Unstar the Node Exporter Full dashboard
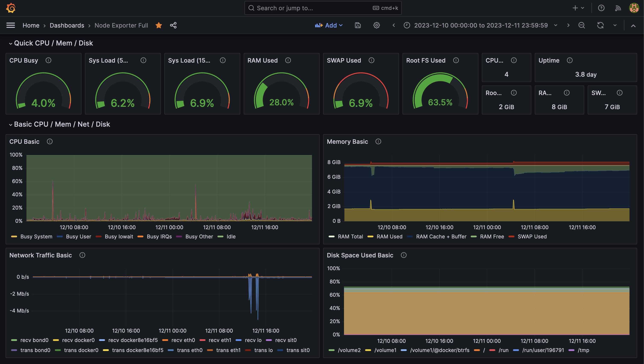This screenshot has height=364, width=644. click(159, 25)
